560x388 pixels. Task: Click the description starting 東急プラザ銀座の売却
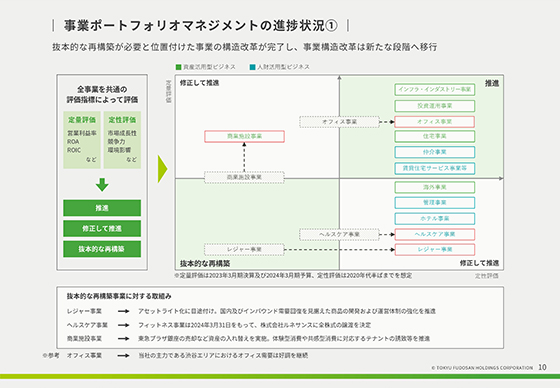(x=284, y=338)
